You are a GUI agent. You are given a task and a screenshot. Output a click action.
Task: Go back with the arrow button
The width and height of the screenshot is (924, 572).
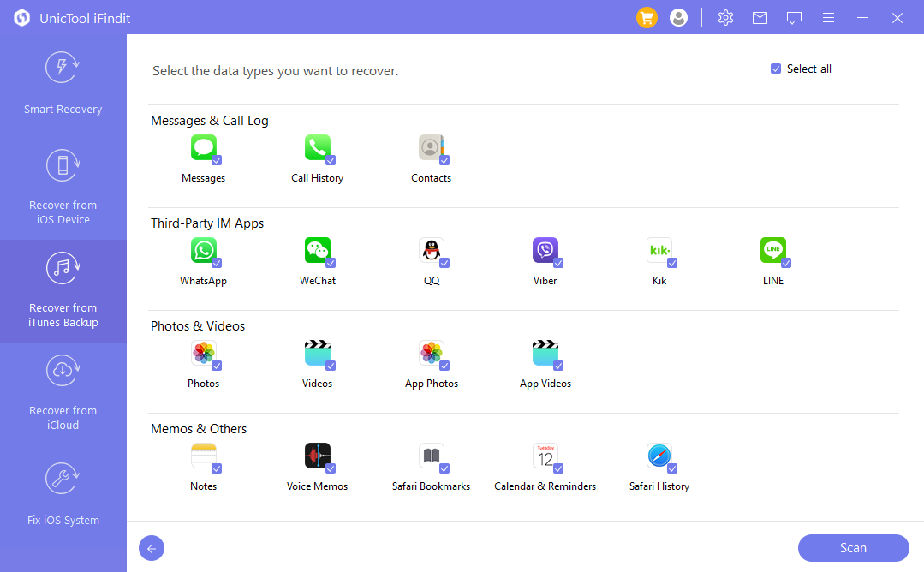click(152, 548)
